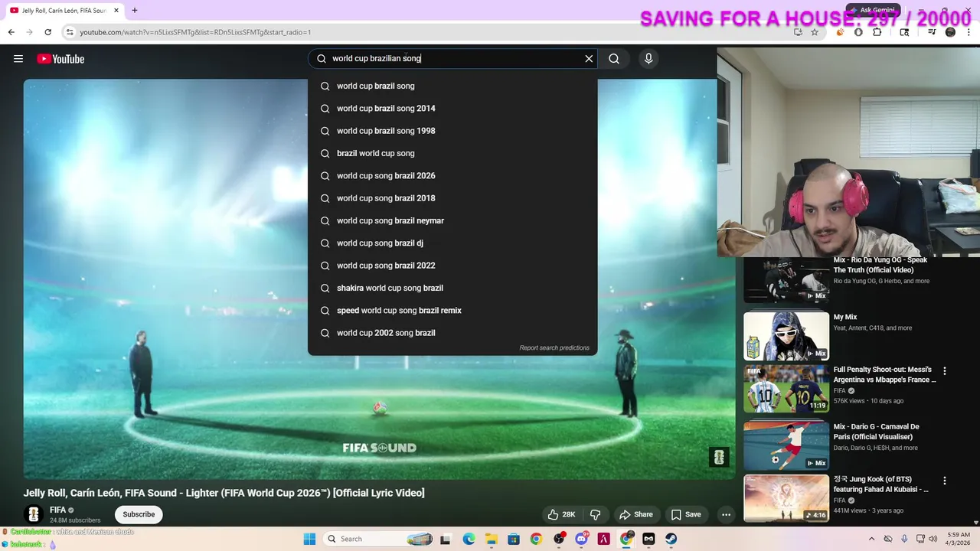
Task: Clear the search box with the X
Action: point(589,59)
